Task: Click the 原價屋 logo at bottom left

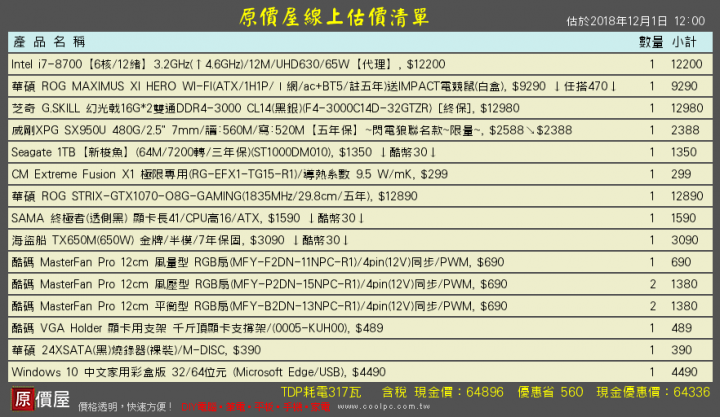Action: (40, 400)
